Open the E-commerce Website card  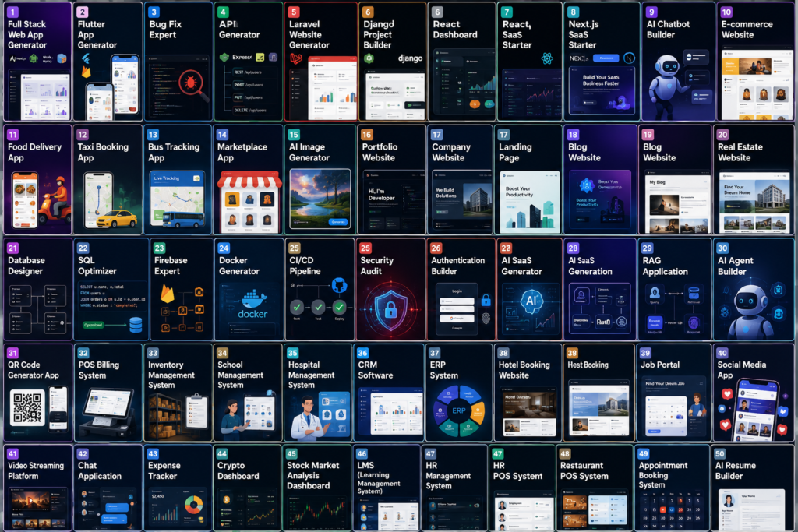755,61
